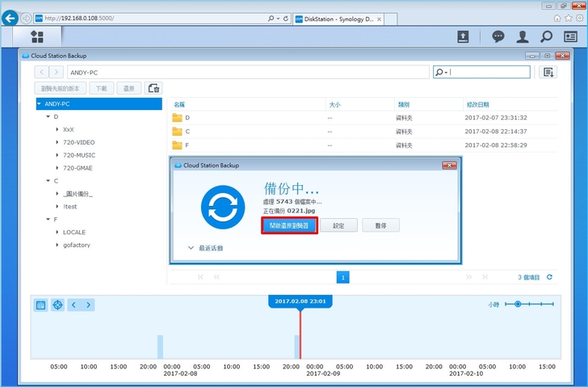Open the widgets panel icon

pos(571,36)
